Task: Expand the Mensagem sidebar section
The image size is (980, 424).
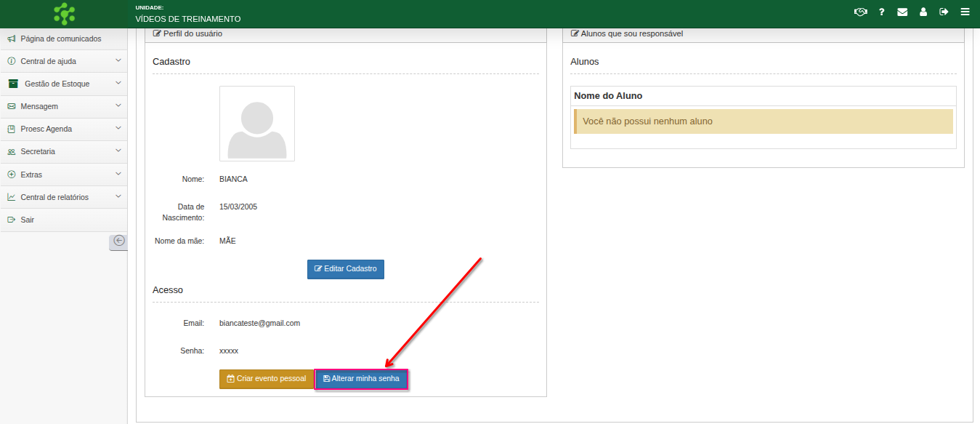Action: (x=64, y=106)
